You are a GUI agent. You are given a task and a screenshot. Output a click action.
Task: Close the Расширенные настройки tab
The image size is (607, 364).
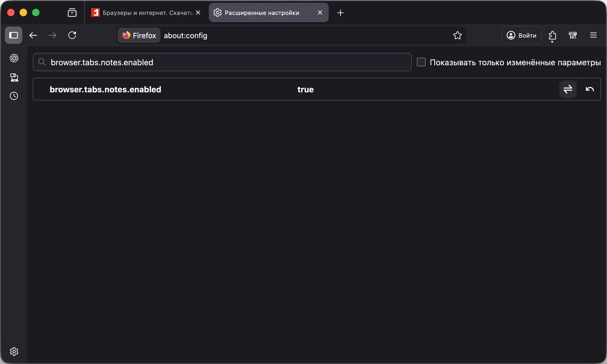click(x=320, y=13)
